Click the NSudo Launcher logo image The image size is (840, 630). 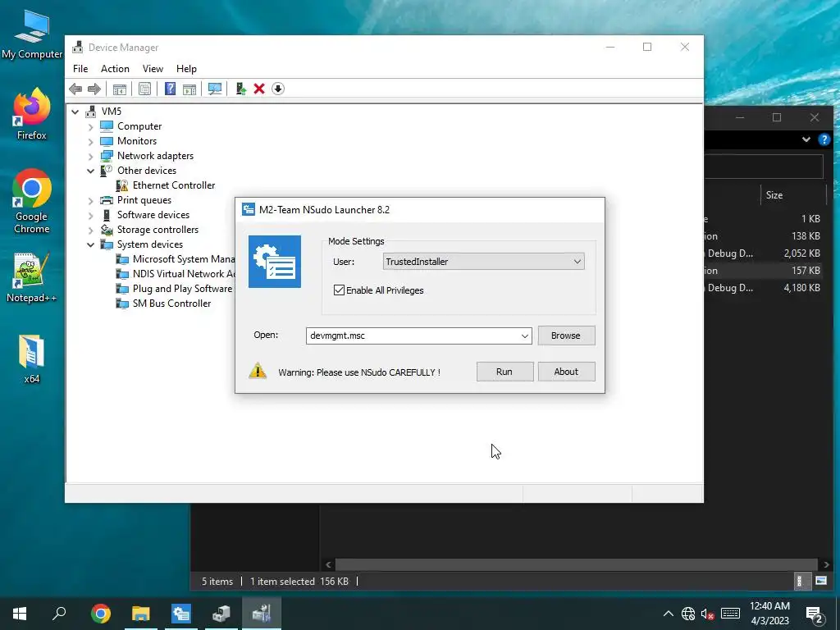pyautogui.click(x=275, y=262)
